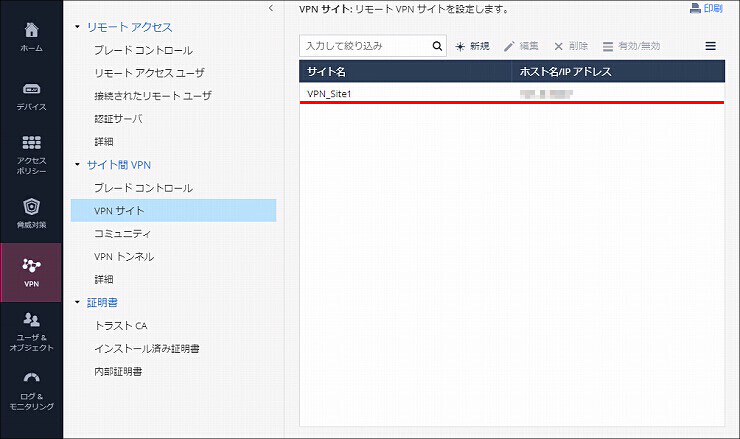Screen dimensions: 740x439
Task: Select VPN サイト in navigation
Action: (173, 211)
